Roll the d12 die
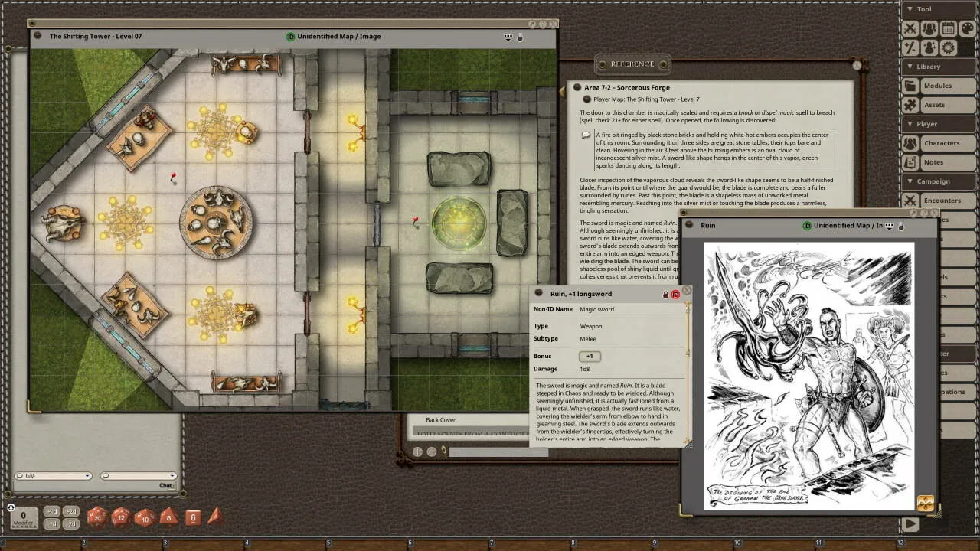This screenshot has height=551, width=980. [x=120, y=517]
